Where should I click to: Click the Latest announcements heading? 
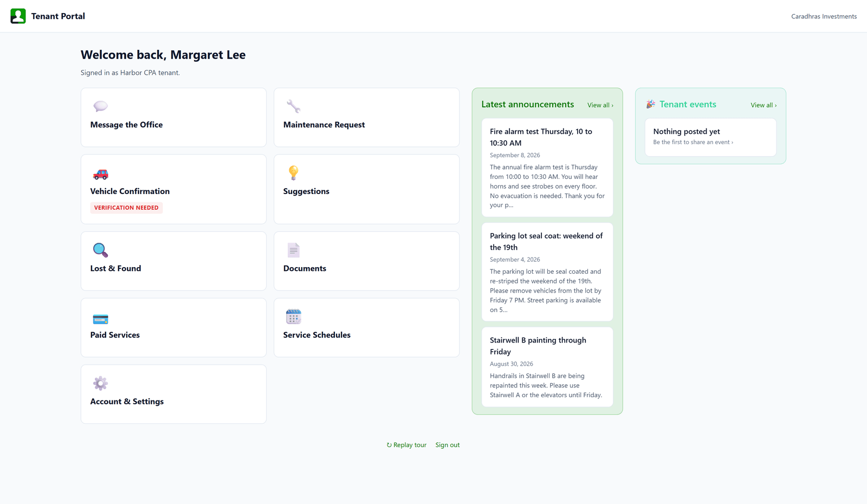point(528,104)
